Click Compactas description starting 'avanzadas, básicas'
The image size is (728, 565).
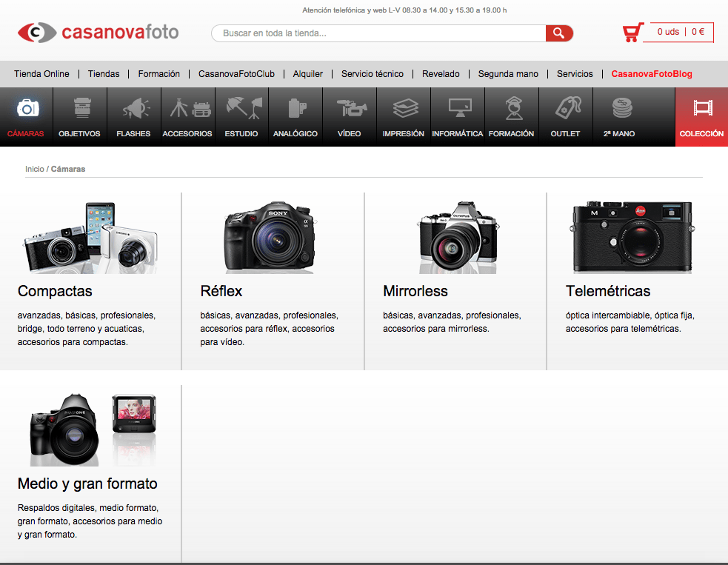pos(87,329)
